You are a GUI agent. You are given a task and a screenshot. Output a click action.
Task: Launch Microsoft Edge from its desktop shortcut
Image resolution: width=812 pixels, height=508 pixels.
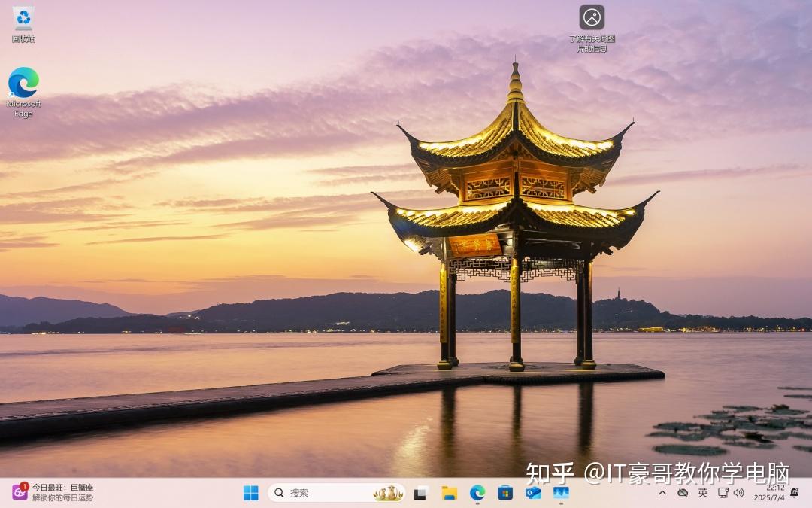coord(24,83)
